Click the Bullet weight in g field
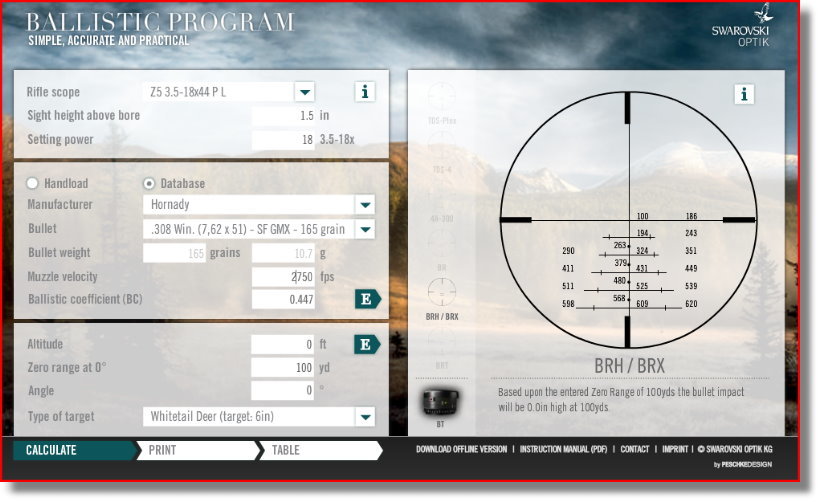 click(x=283, y=254)
